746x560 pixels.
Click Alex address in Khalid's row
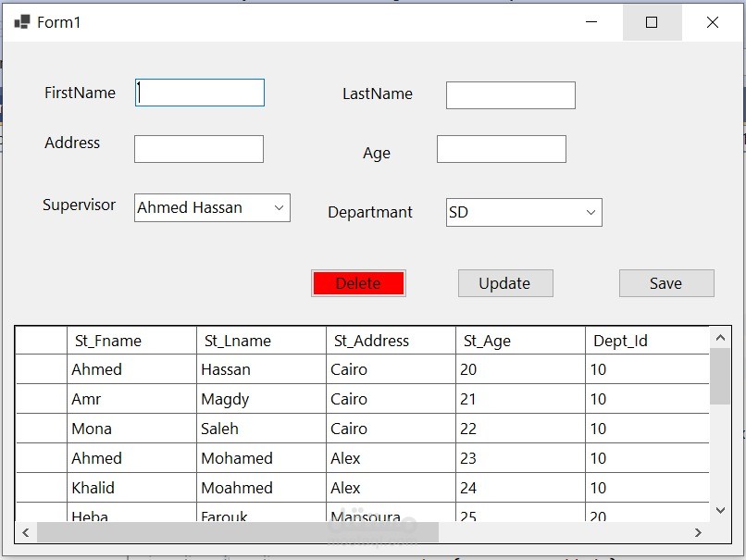point(392,488)
